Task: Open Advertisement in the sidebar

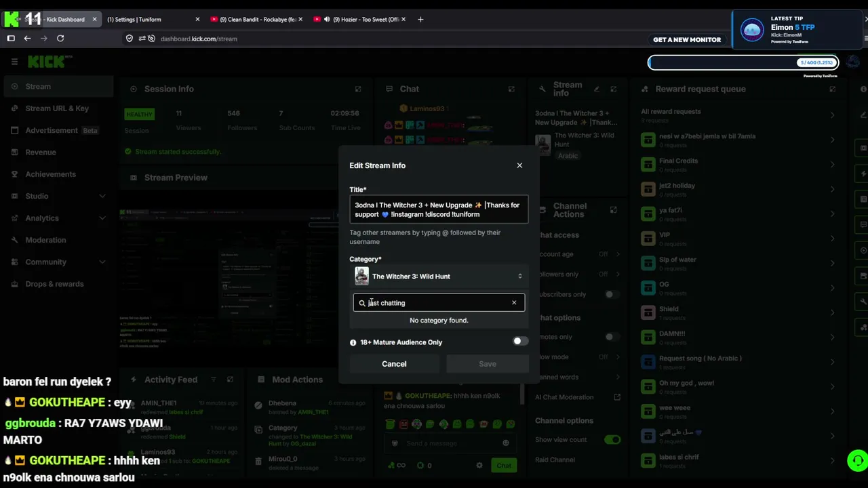Action: pyautogui.click(x=58, y=130)
